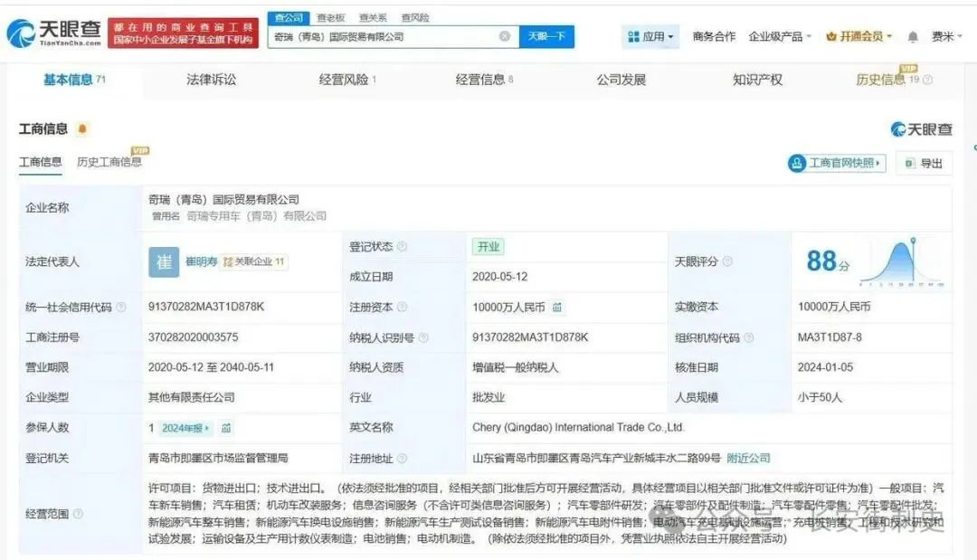This screenshot has width=977, height=560.
Task: Click the crown icon on 开通会员
Action: (x=830, y=37)
